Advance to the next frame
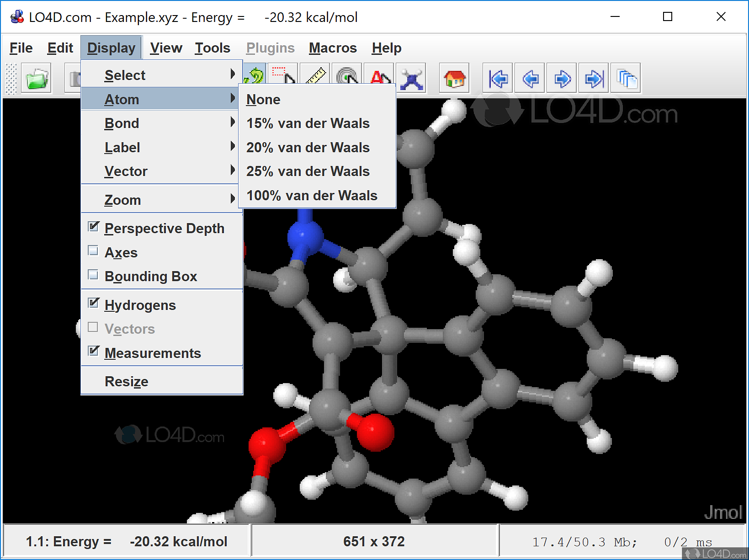The image size is (749, 560). pyautogui.click(x=562, y=79)
